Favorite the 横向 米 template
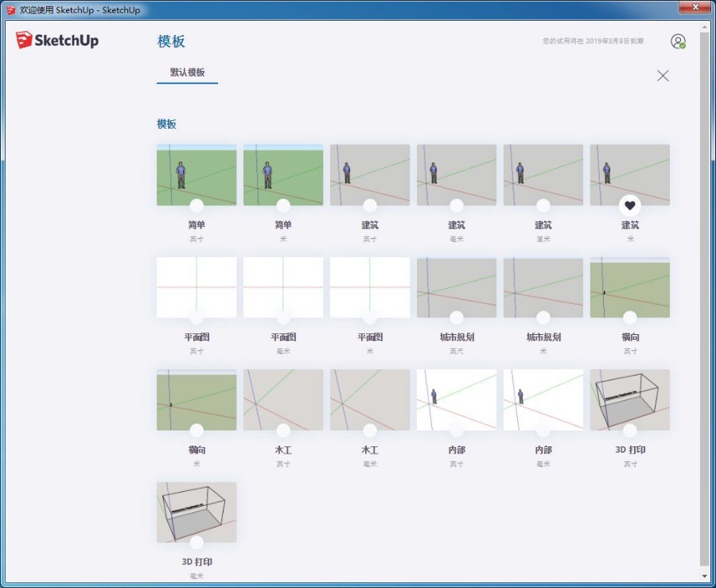Image resolution: width=716 pixels, height=588 pixels. pos(197,430)
